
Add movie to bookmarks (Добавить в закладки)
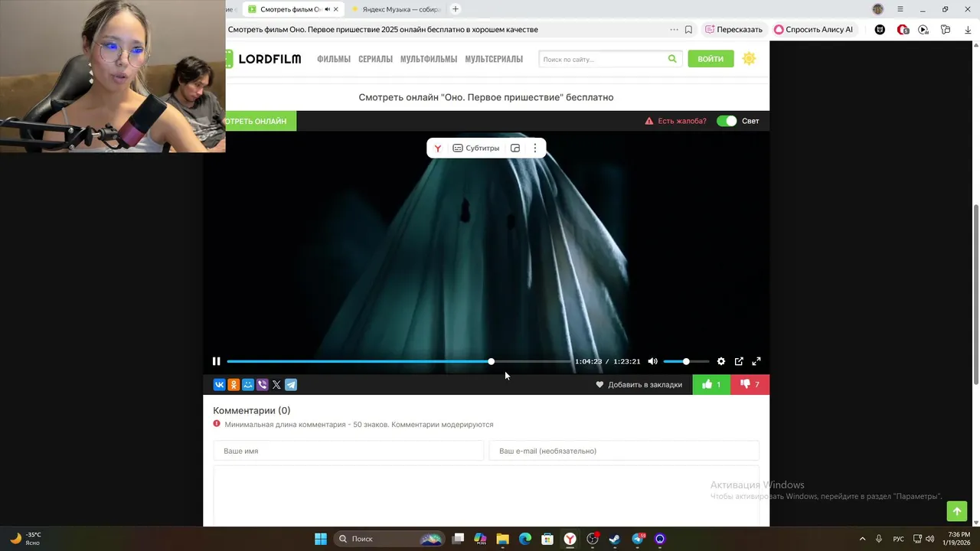[x=639, y=385]
